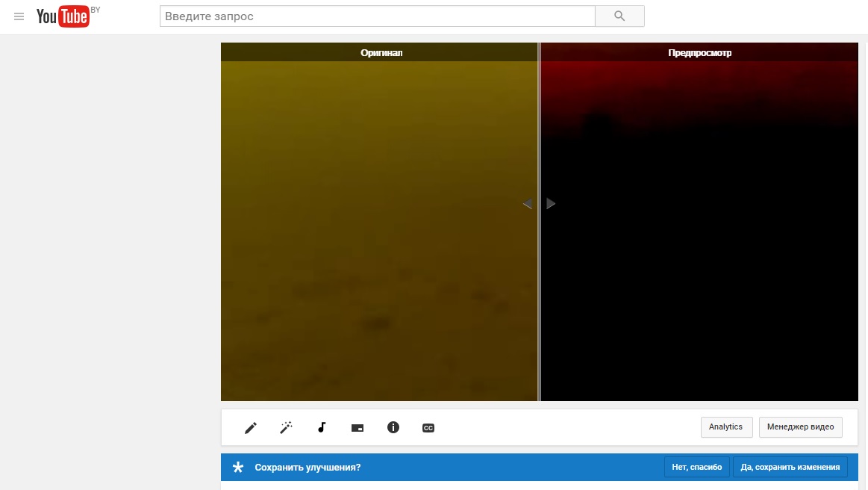Click the YouTube logo

pos(63,16)
